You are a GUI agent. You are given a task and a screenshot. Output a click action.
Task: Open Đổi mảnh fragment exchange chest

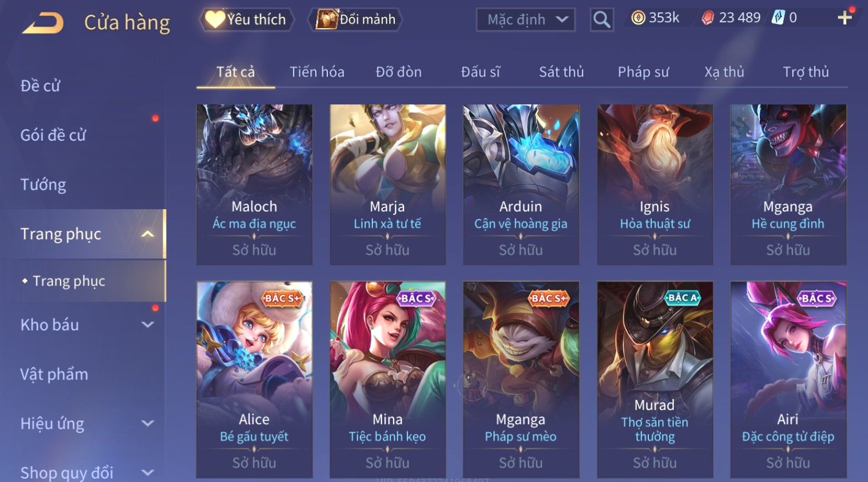point(356,20)
